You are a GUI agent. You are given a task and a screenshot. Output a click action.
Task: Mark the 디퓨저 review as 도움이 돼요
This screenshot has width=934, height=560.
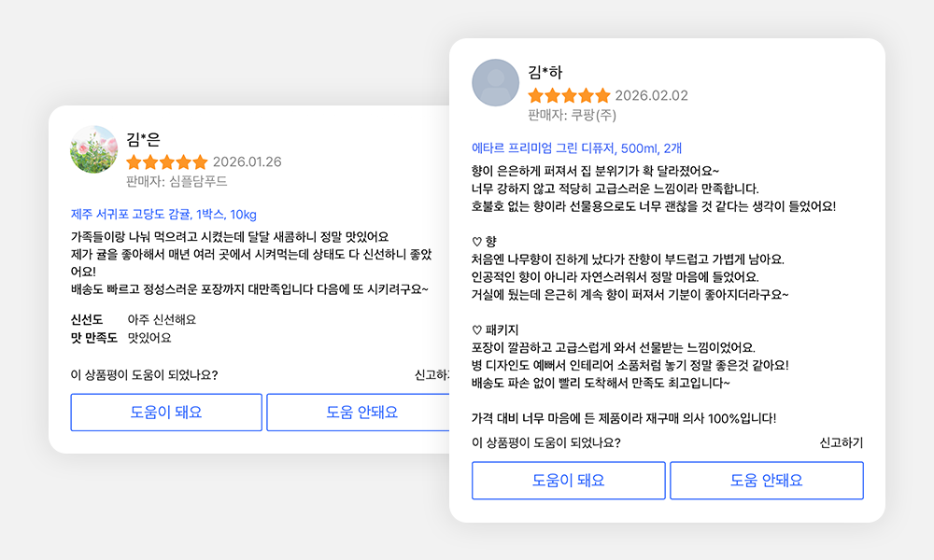568,481
